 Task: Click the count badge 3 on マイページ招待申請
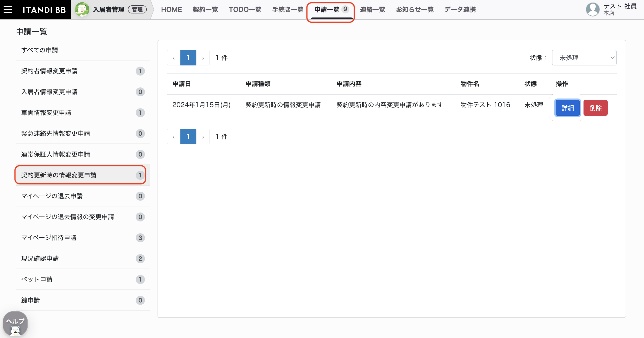coord(140,238)
